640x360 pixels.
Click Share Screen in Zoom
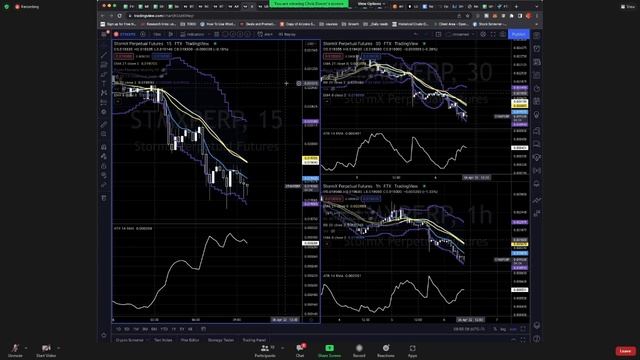(x=329, y=350)
